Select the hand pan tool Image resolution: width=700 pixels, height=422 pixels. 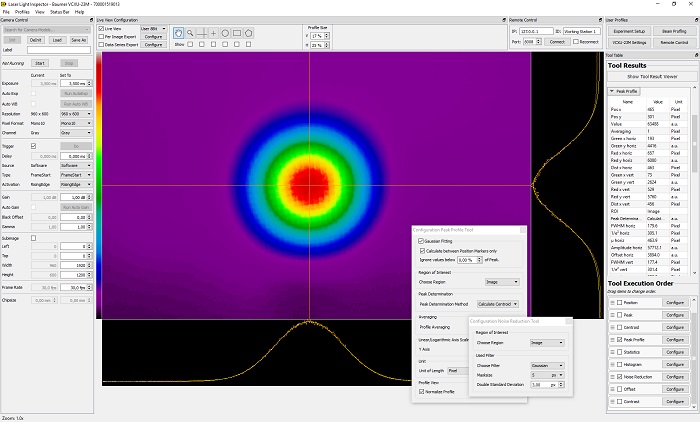tap(180, 33)
